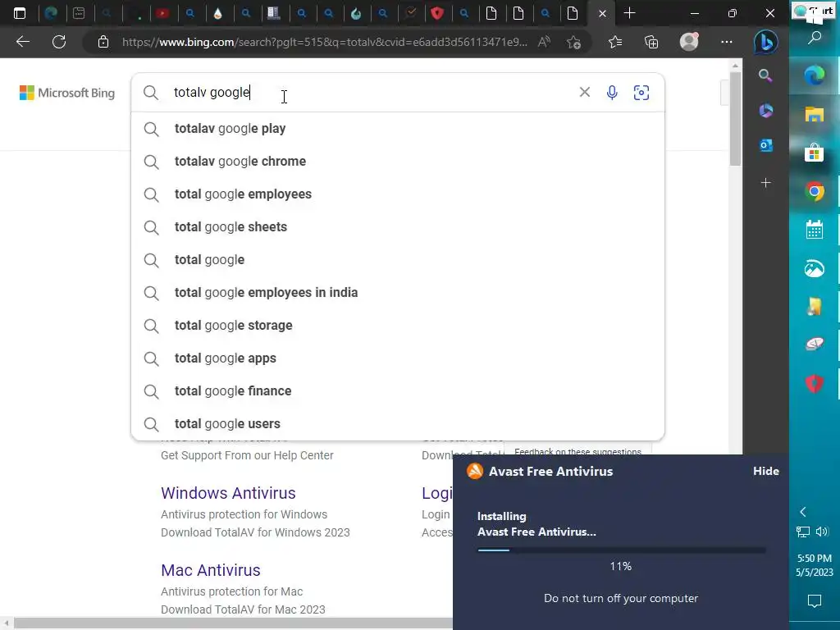
Task: Click the taskbar search magnifier
Action: click(x=815, y=38)
